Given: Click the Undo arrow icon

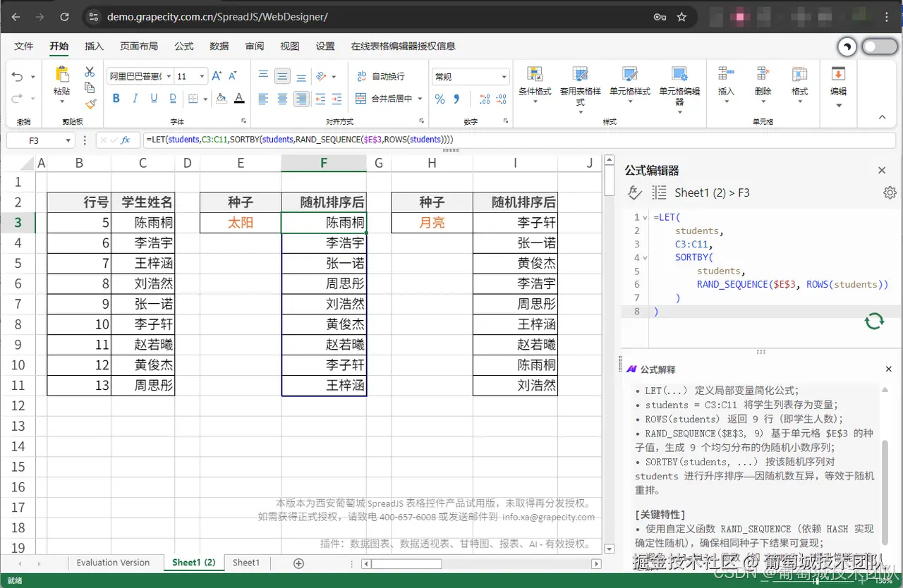Looking at the screenshot, I should [17, 77].
